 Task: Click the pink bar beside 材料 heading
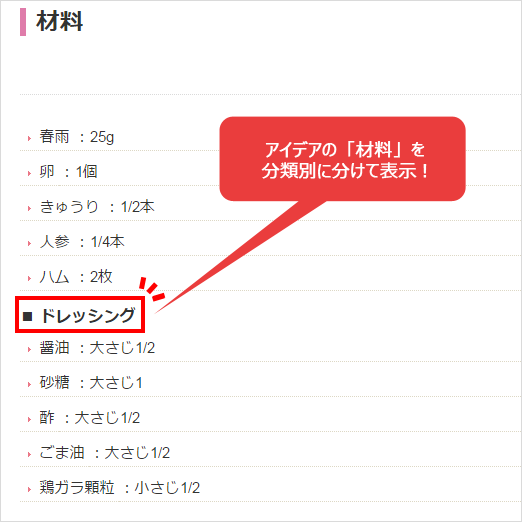(23, 22)
